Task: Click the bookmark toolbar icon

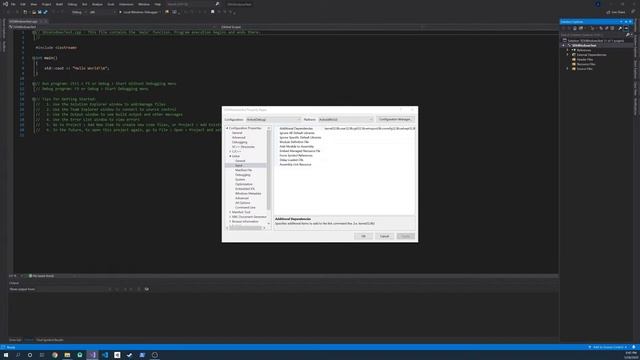Action: pos(212,12)
